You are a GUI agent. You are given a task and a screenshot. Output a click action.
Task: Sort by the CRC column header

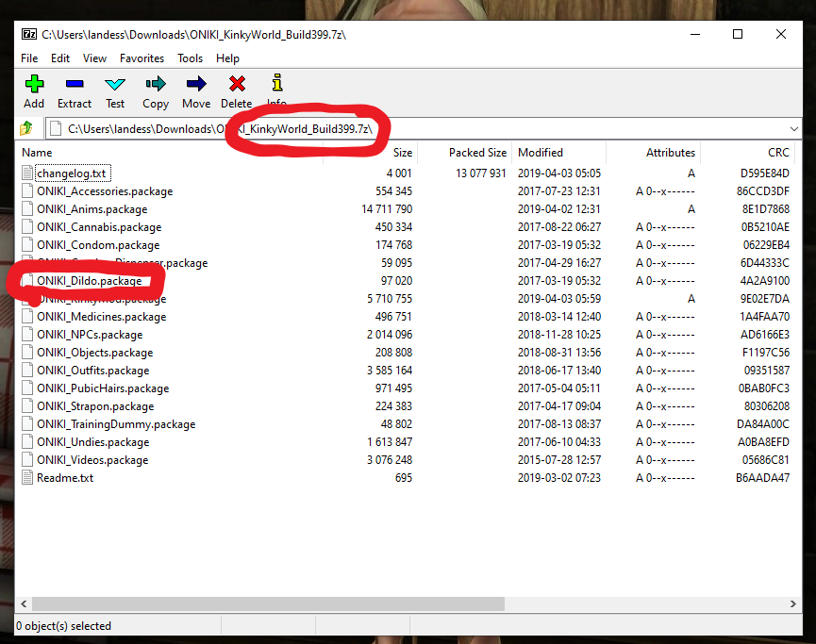[x=747, y=153]
